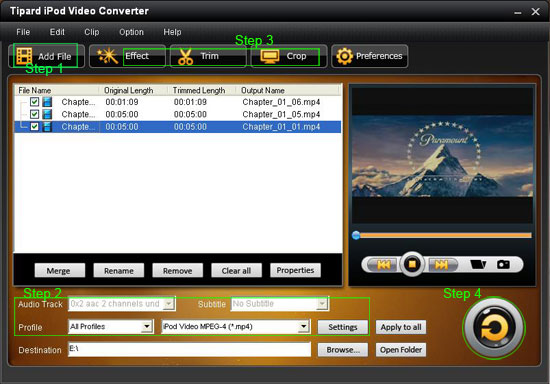Screen dimensions: 550x384
Task: Start conversion with the round convert button
Action: (494, 328)
